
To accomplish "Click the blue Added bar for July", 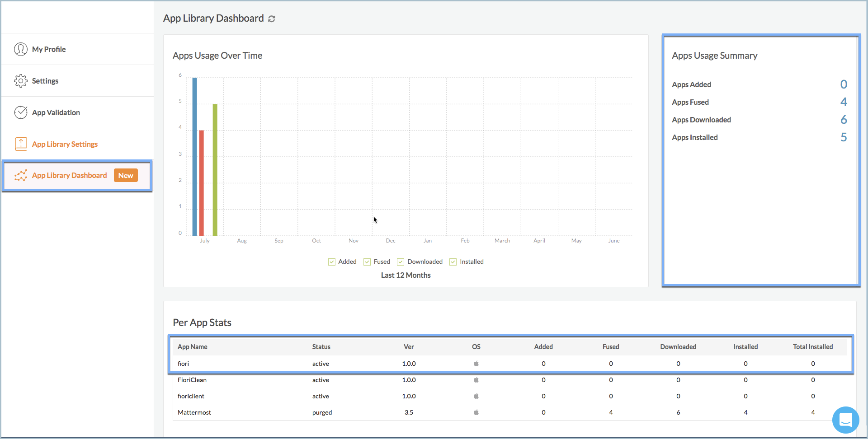I will (x=195, y=157).
